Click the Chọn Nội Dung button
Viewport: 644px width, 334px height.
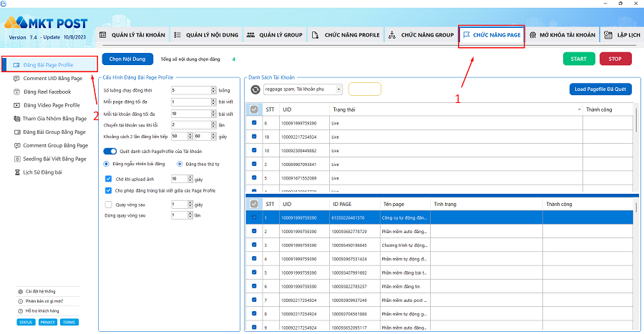pyautogui.click(x=127, y=59)
